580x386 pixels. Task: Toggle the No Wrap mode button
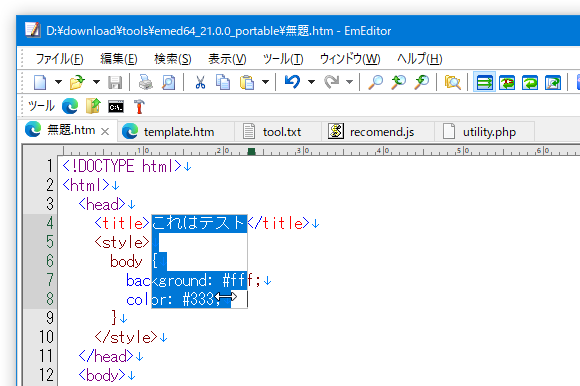pos(484,82)
